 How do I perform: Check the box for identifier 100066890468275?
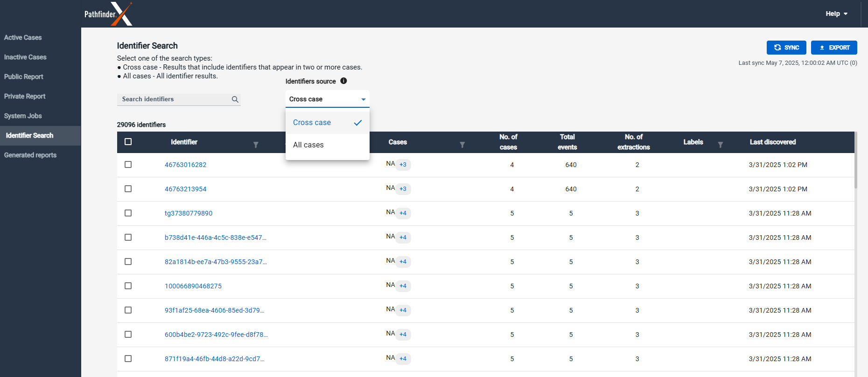coord(128,286)
